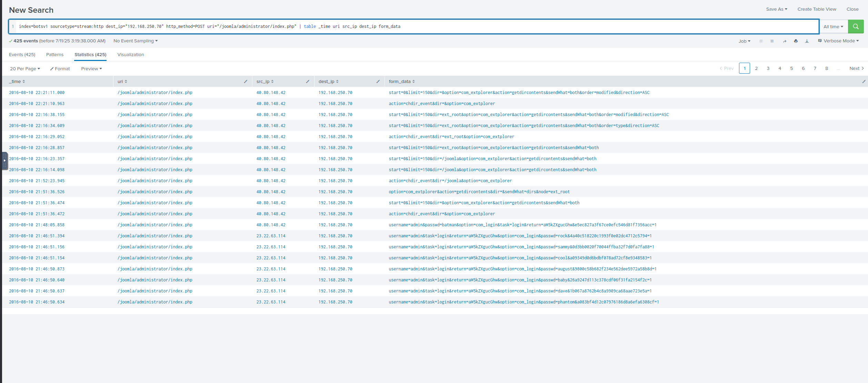Select current page 1 button
868x383 pixels.
pyautogui.click(x=745, y=69)
